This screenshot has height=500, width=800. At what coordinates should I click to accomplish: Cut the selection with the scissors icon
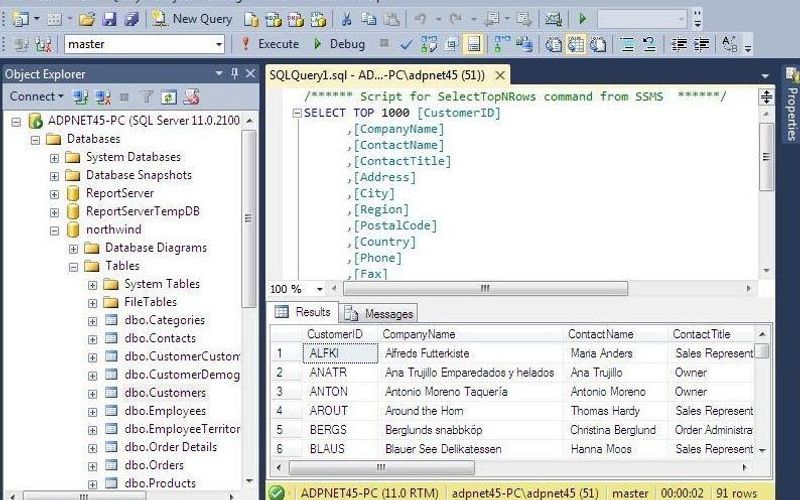click(x=346, y=19)
